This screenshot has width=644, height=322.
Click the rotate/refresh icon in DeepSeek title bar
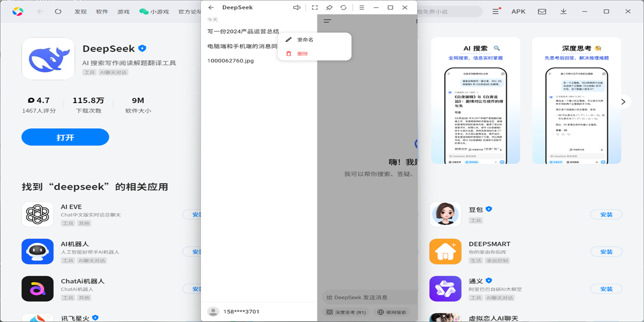click(343, 8)
